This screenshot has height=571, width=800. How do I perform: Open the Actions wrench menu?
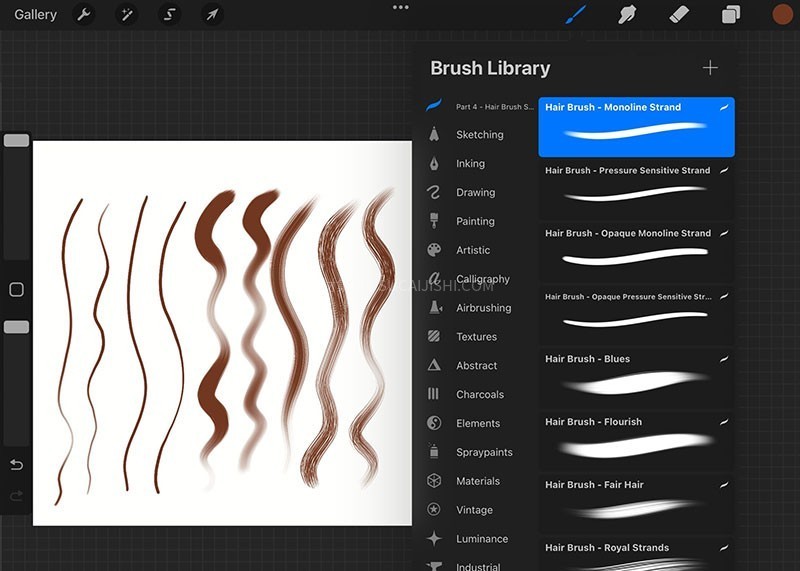pos(84,15)
